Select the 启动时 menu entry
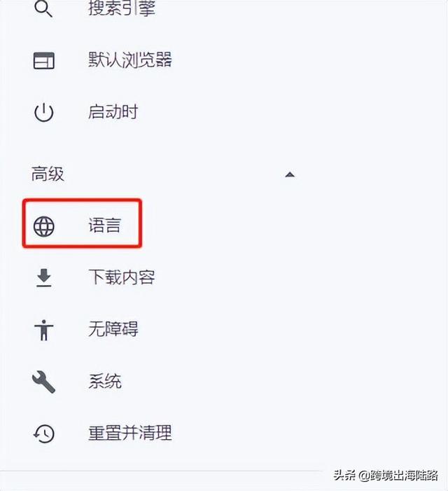 113,112
